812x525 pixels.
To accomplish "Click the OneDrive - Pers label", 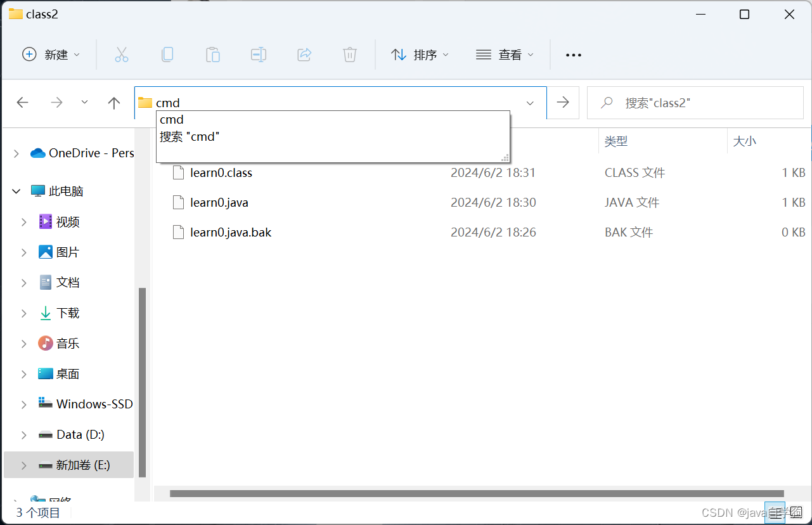I will coord(91,153).
